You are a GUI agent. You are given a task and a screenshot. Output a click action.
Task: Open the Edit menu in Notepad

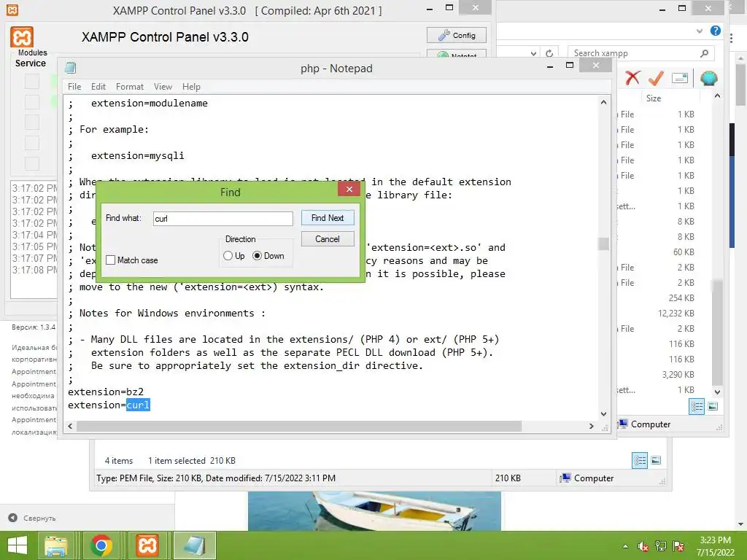coord(98,87)
